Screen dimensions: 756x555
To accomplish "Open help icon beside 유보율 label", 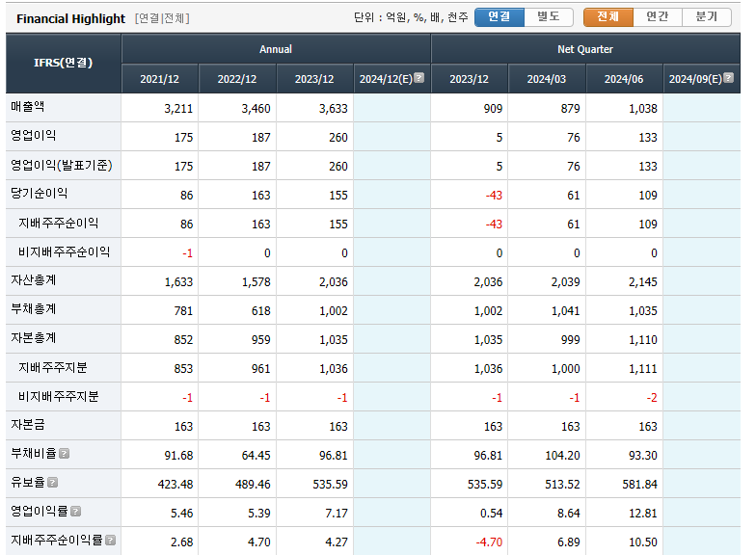I will point(52,483).
